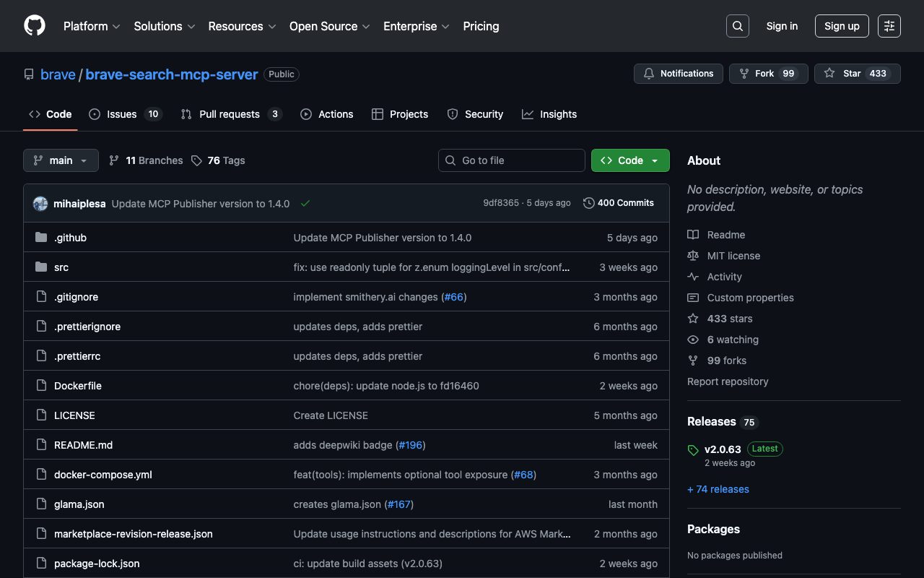Click the green commit status checkmark

[305, 204]
